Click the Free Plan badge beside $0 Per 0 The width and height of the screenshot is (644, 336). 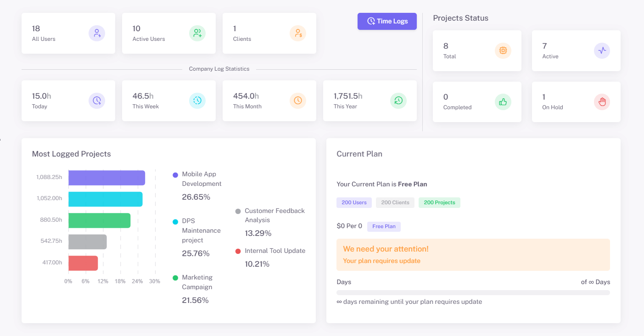click(x=384, y=226)
